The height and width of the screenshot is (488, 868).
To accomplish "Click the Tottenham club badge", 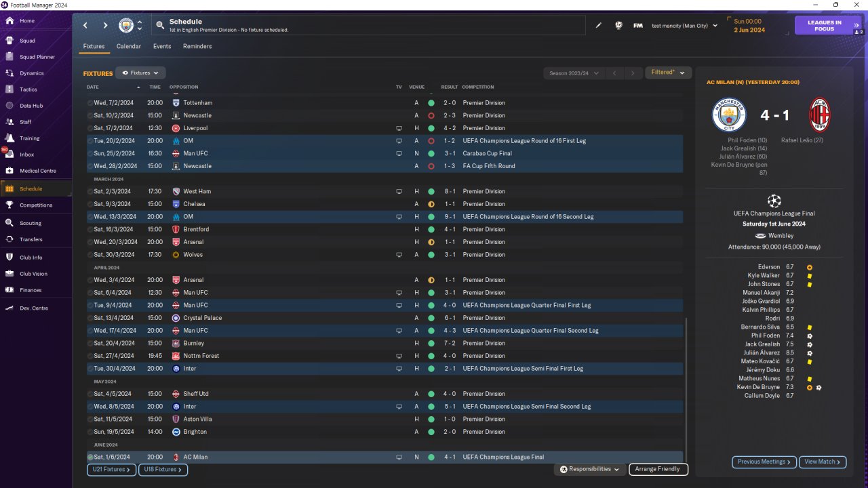I will coord(176,103).
